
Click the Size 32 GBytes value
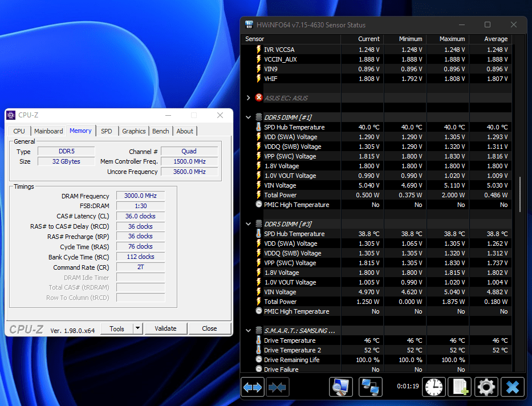point(66,161)
